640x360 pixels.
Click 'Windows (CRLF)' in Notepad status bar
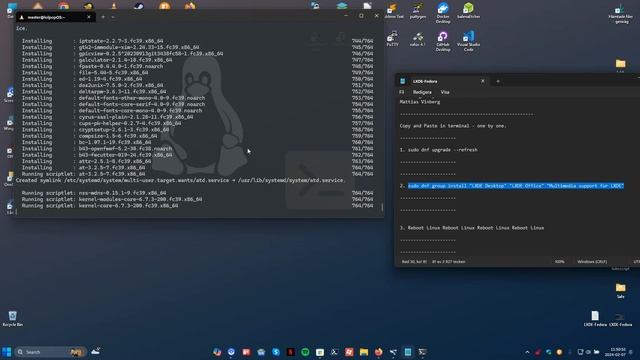click(x=592, y=262)
